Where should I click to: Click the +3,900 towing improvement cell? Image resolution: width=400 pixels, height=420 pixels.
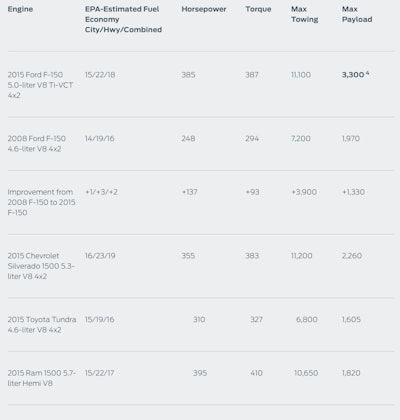point(304,192)
